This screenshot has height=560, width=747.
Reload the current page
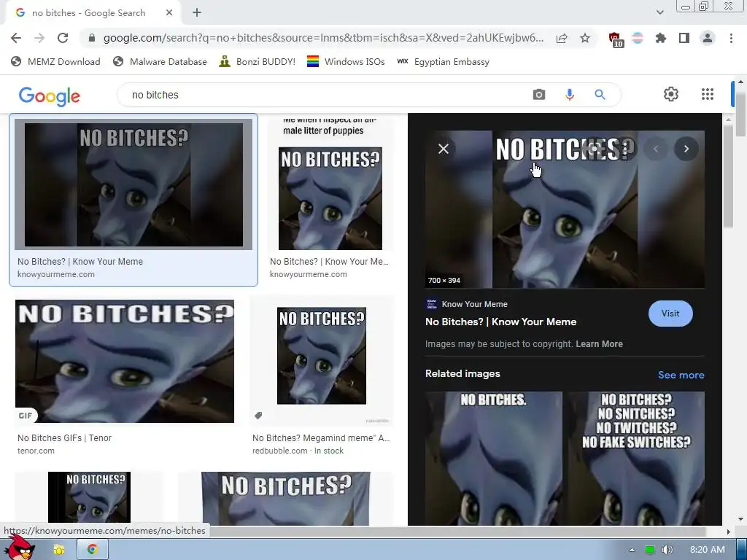tap(63, 38)
